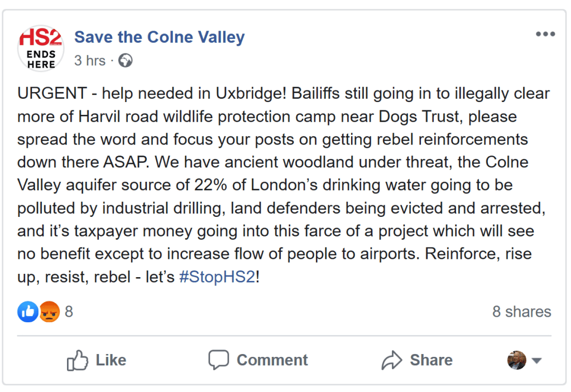571x392 pixels.
Task: Click the word URGENT in the post
Action: 52,94
